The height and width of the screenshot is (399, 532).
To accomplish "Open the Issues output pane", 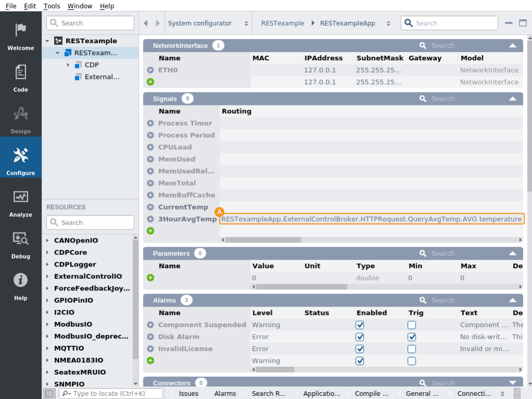I will tap(188, 393).
